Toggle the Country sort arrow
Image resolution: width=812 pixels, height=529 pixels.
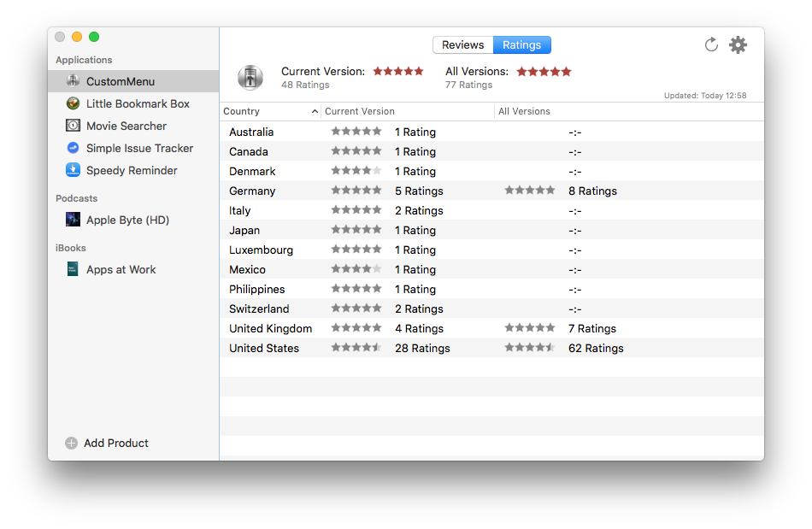pyautogui.click(x=315, y=111)
